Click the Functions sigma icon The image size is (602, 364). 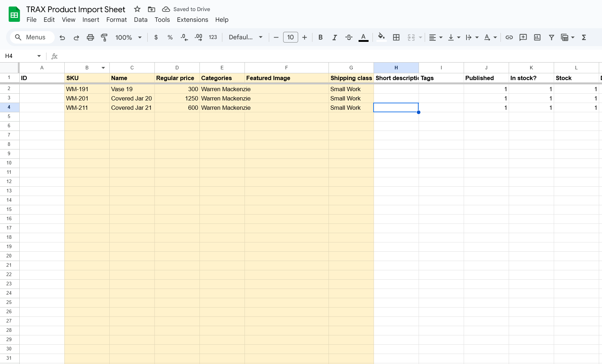(x=584, y=38)
